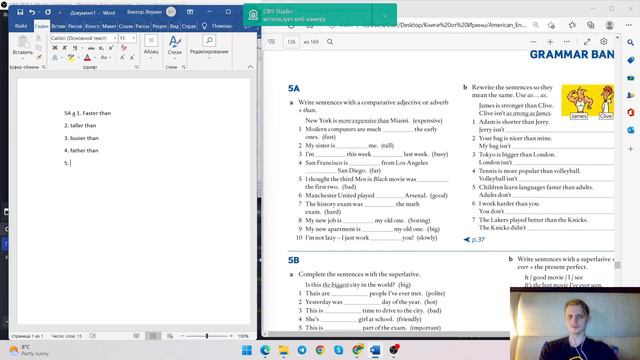Switch to the Вид ribbon tab
The height and width of the screenshot is (360, 640).
(174, 26)
